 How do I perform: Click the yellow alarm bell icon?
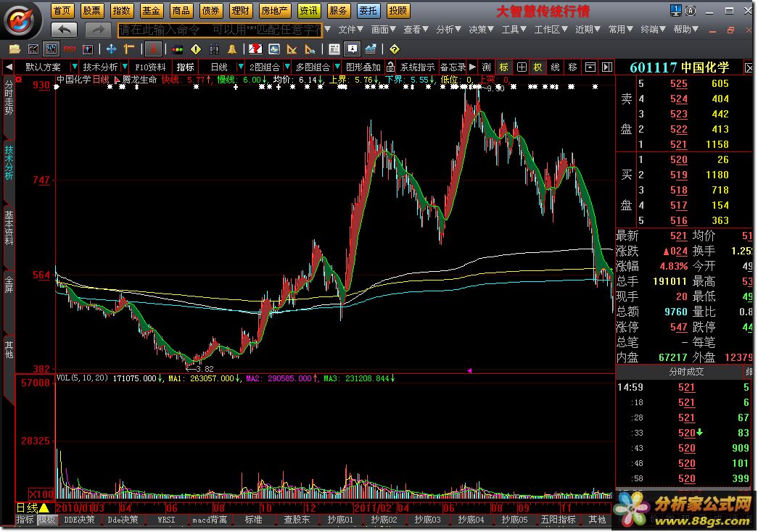(x=232, y=49)
